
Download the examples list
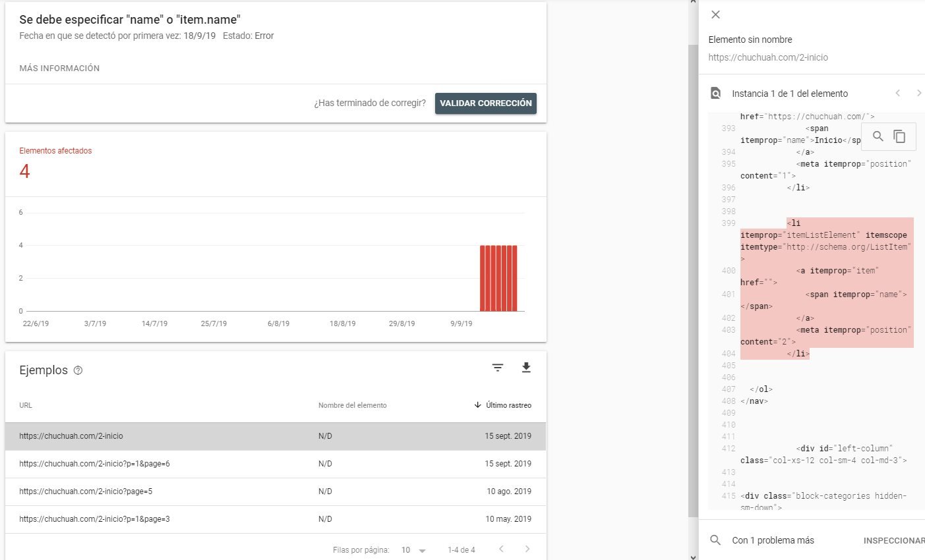tap(526, 368)
